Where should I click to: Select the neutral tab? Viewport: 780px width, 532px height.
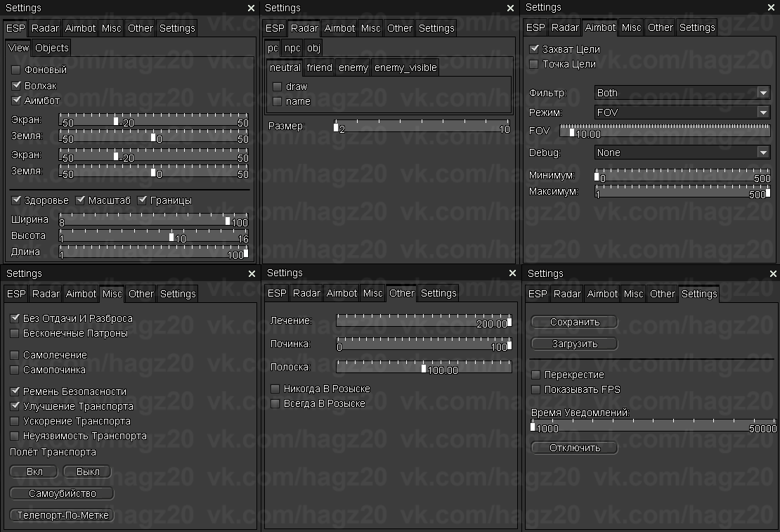click(285, 67)
